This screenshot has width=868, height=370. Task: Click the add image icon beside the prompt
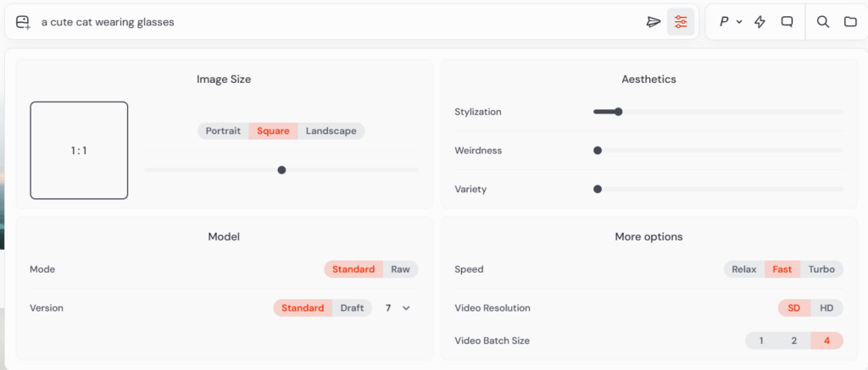click(23, 22)
